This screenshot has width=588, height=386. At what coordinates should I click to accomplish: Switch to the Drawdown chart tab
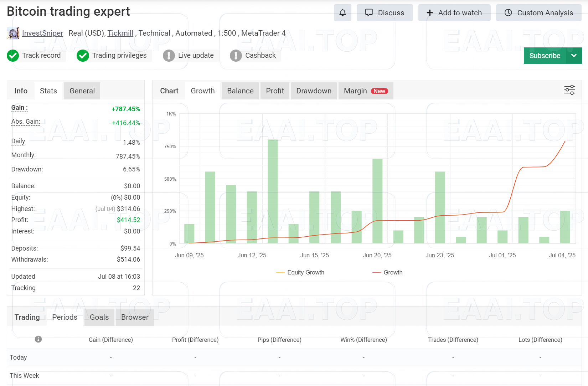pos(314,91)
